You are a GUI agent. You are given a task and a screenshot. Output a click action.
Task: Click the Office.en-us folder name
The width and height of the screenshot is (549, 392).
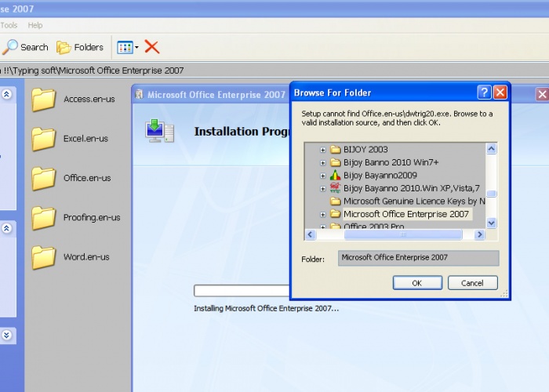87,178
